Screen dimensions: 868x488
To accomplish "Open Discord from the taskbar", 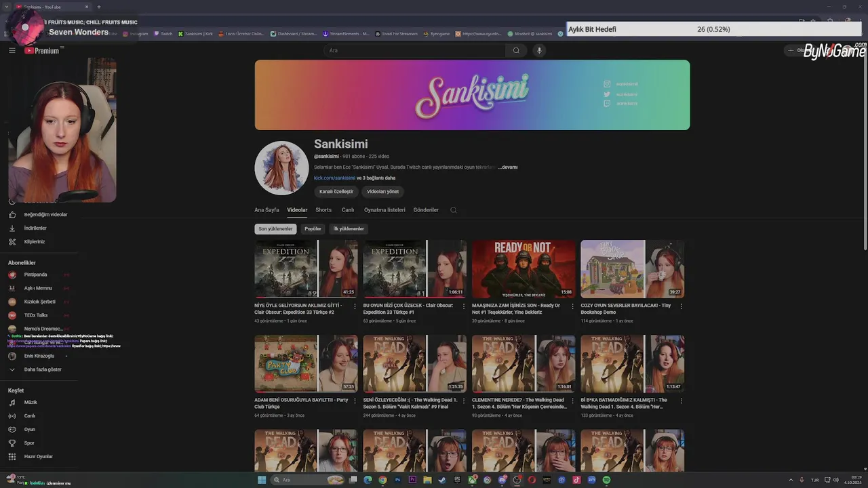I will [502, 480].
